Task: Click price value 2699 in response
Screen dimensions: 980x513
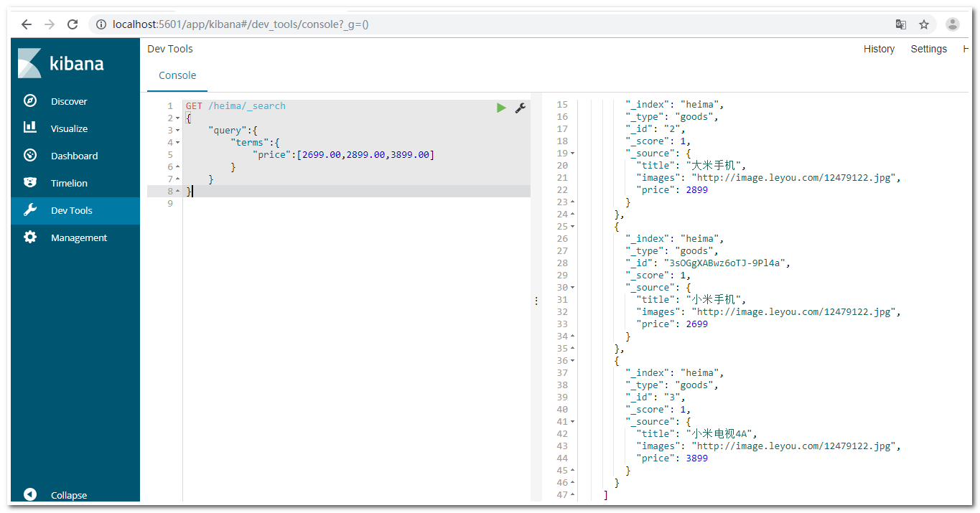Action: pyautogui.click(x=696, y=324)
